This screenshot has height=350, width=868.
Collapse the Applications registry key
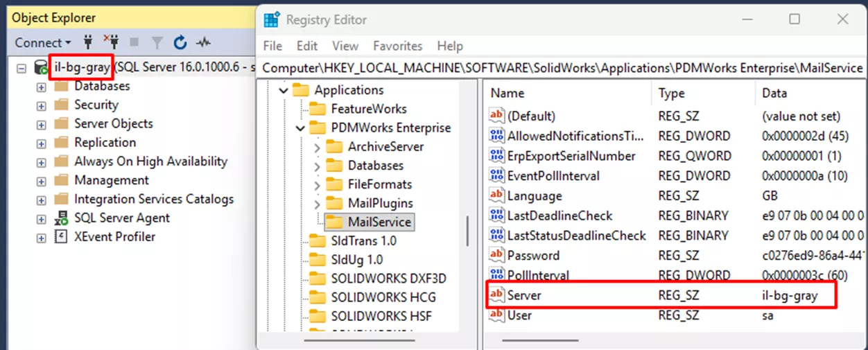(282, 90)
